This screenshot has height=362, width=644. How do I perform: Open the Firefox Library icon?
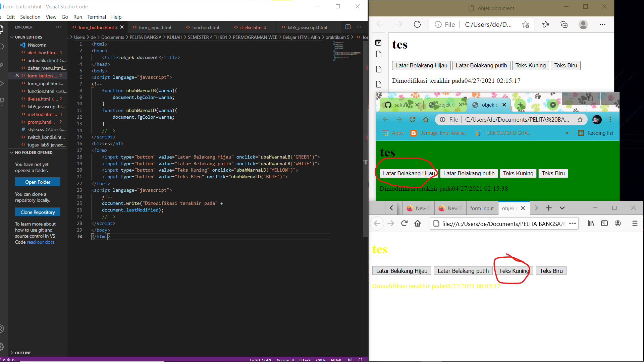(591, 223)
